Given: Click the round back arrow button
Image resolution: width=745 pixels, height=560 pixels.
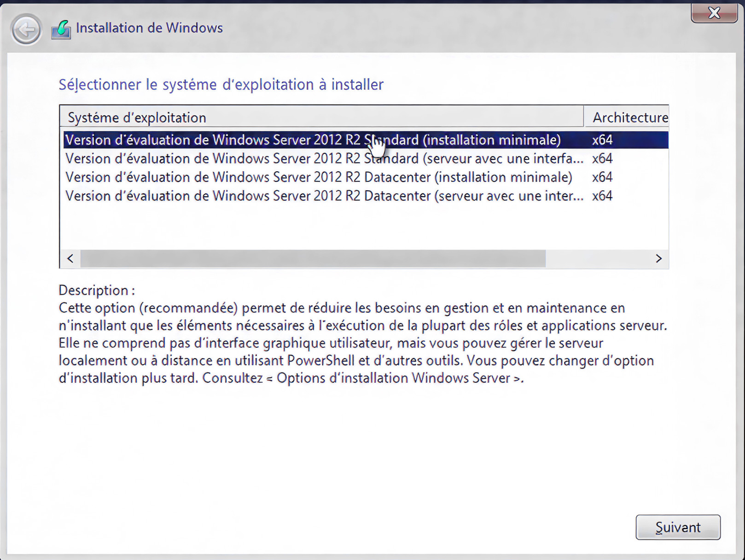Looking at the screenshot, I should (x=26, y=29).
